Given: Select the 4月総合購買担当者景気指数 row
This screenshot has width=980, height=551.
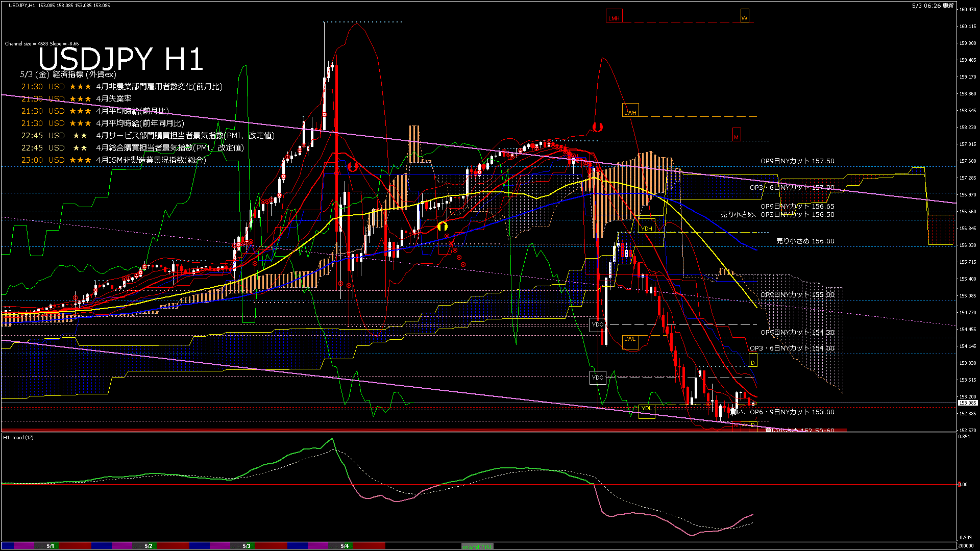Looking at the screenshot, I should 133,148.
